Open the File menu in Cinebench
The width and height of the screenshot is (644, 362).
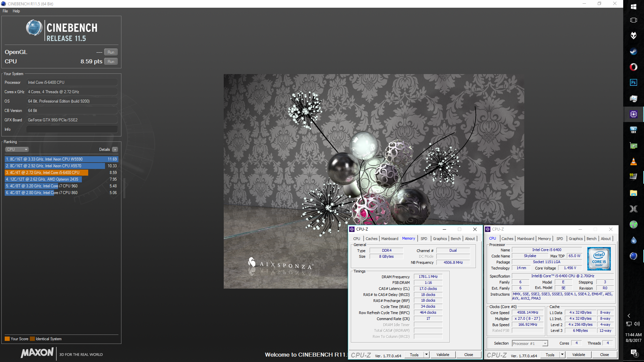5,11
